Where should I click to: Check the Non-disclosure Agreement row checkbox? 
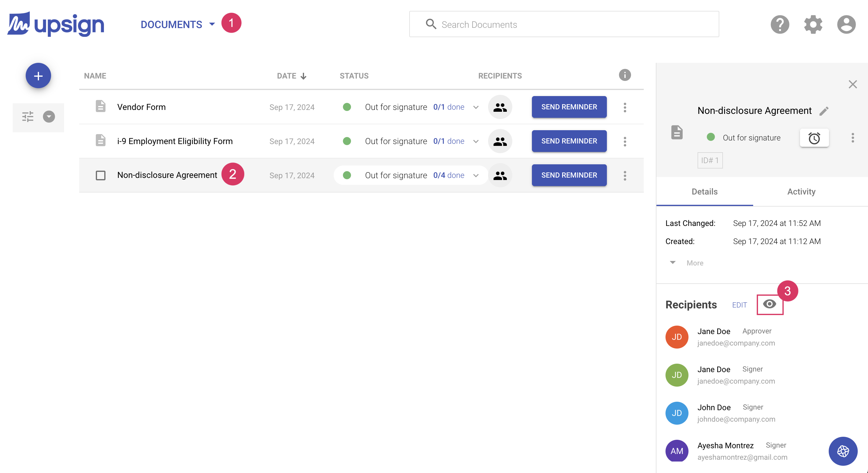pyautogui.click(x=100, y=175)
